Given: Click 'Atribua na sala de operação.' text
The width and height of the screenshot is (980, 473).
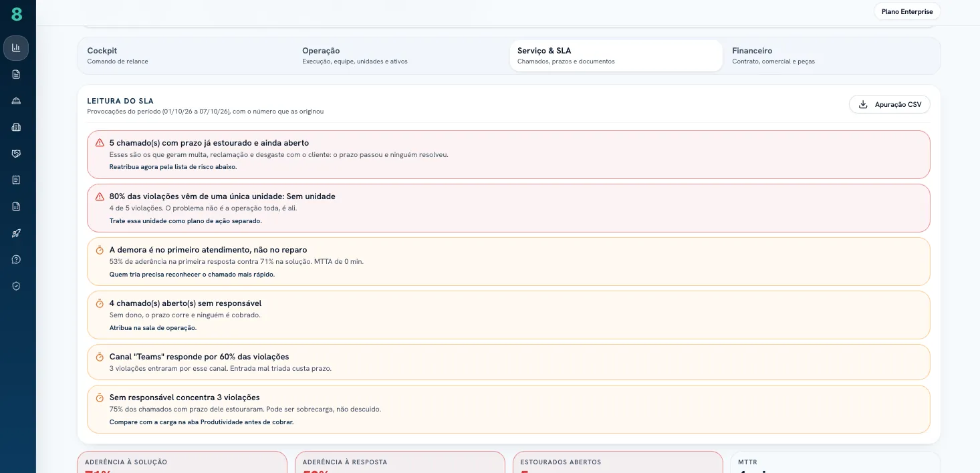Looking at the screenshot, I should click(153, 328).
